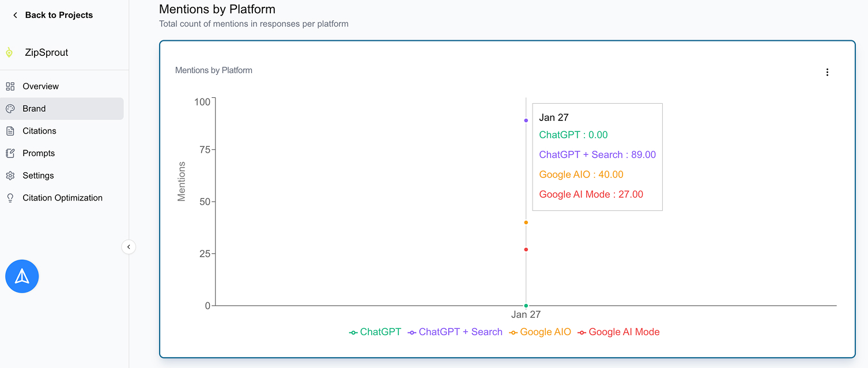Click the ZipSprout leaf logo

pos(9,52)
